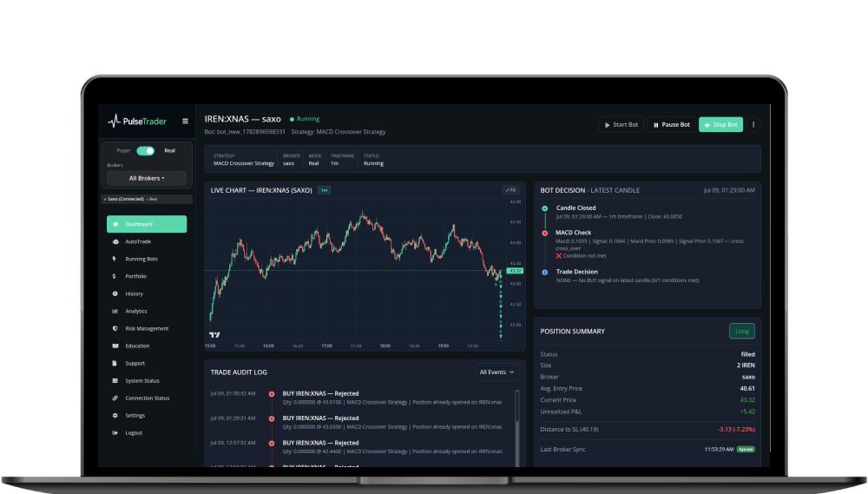Viewport: 868px width, 494px height.
Task: Click the System Status icon
Action: point(115,380)
